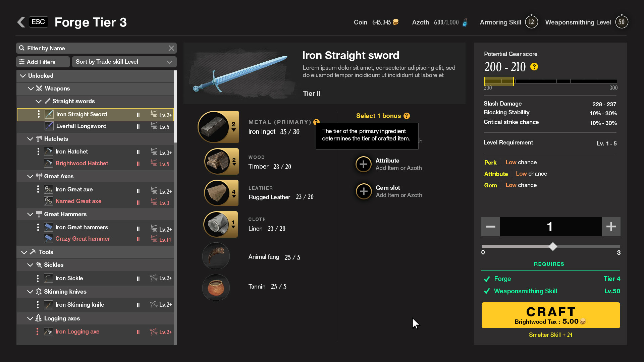Add a Gem slot bonus via plus icon
The image size is (644, 362).
pos(363,191)
